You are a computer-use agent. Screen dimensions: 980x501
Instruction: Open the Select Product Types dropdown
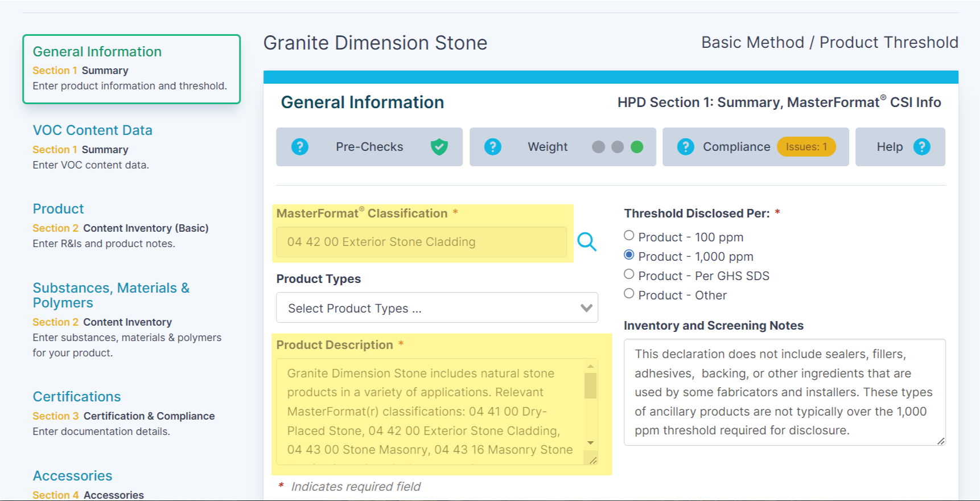click(437, 308)
